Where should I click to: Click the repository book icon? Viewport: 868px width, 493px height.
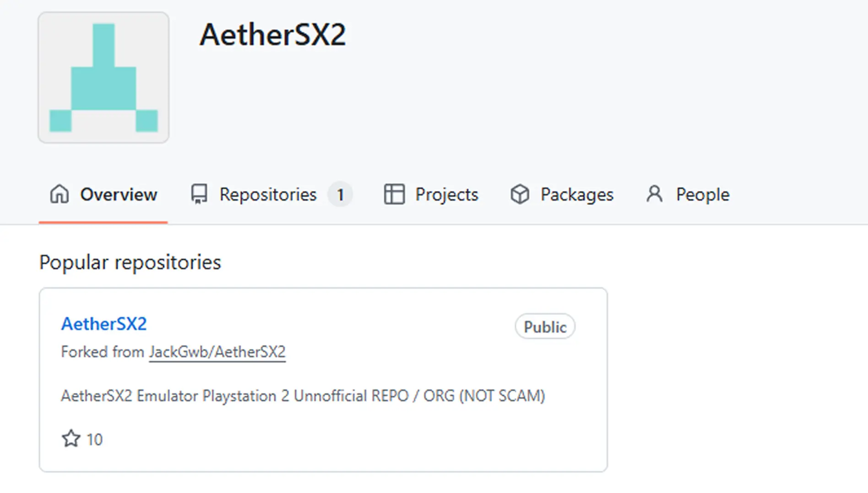[x=199, y=194]
